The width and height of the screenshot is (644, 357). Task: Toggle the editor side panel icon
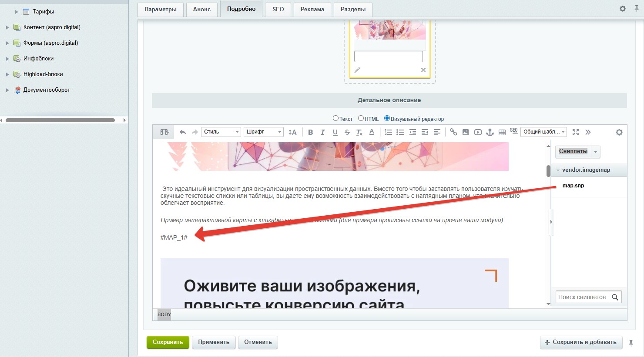point(164,132)
